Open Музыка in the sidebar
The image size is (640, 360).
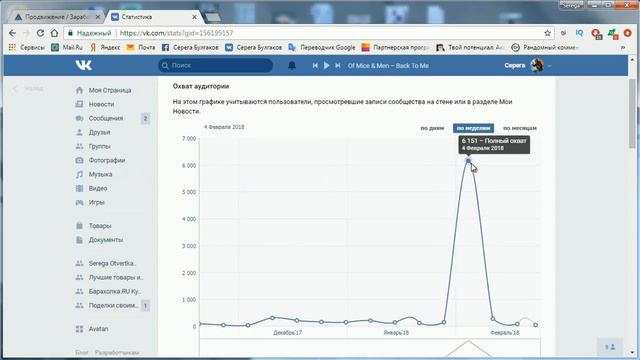click(100, 174)
